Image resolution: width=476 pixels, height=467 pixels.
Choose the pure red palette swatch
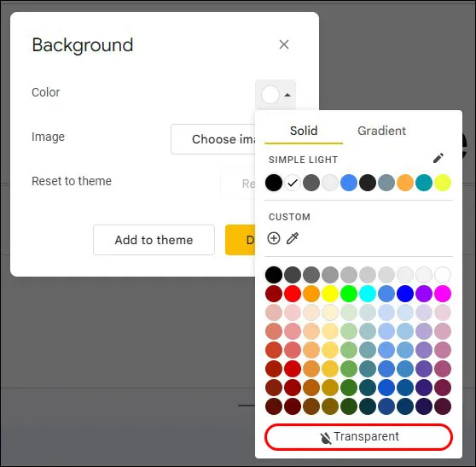pos(293,294)
